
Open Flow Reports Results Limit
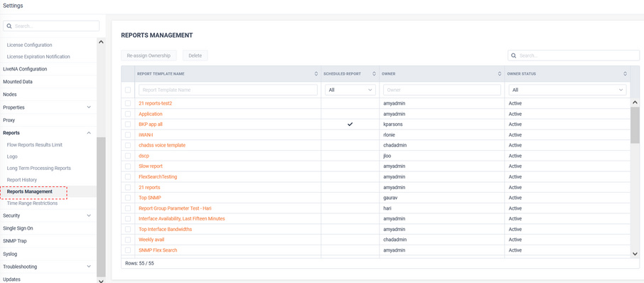(x=35, y=145)
